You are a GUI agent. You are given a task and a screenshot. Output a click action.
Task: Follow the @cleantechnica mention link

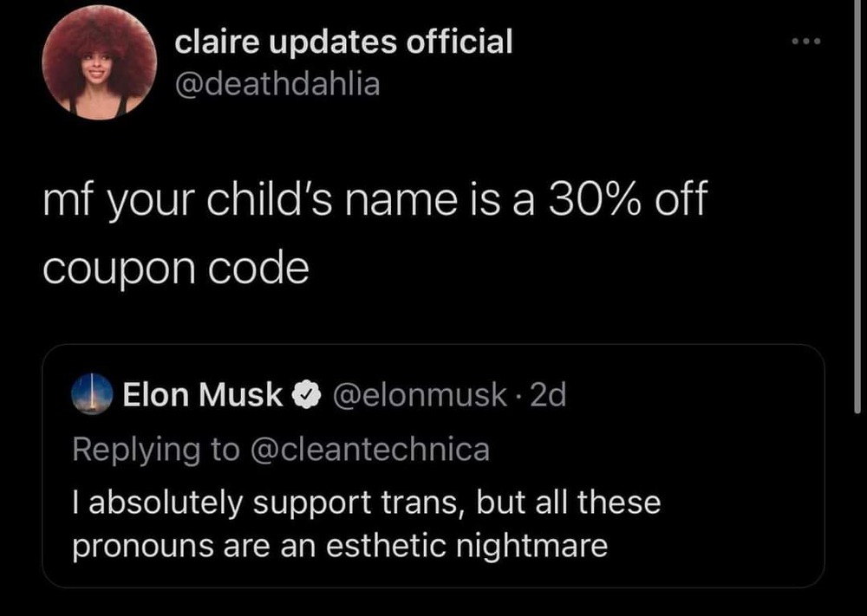point(370,449)
